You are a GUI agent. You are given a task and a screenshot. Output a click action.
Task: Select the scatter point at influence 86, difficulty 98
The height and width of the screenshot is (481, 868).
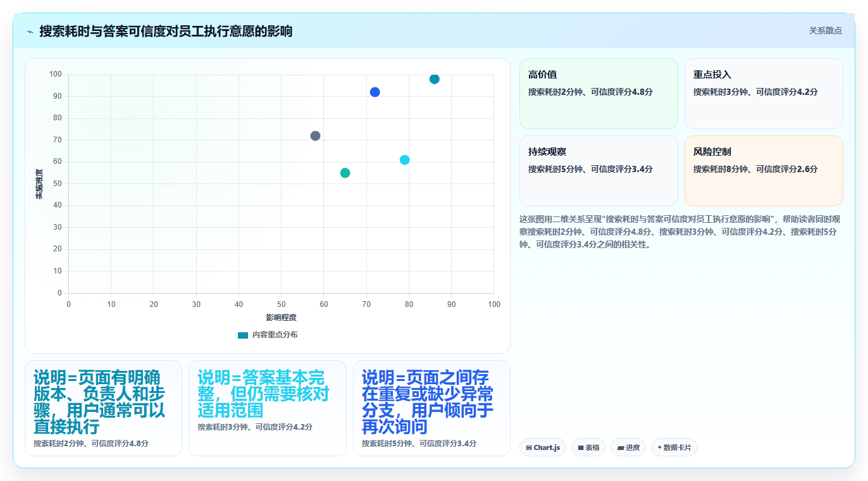(x=435, y=79)
